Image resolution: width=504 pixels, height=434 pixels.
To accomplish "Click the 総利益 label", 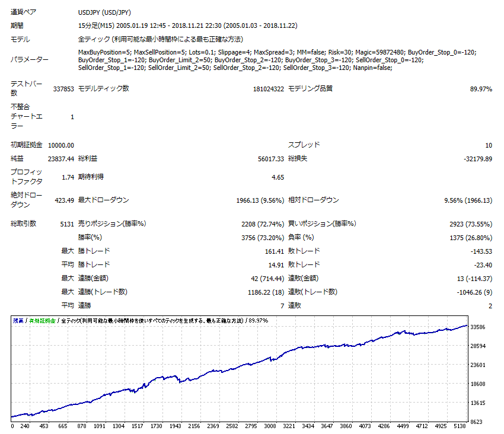I will click(x=88, y=158).
